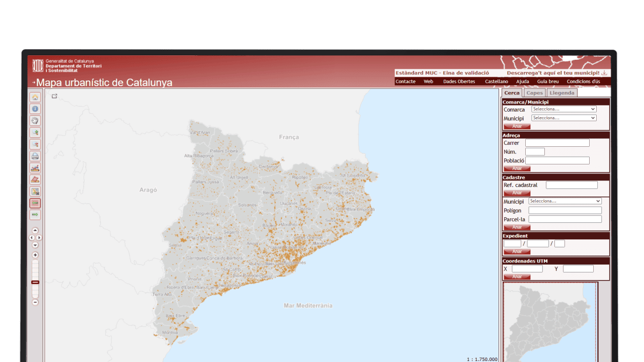This screenshot has width=644, height=362.
Task: Activate the Pan hand tool
Action: tap(35, 121)
